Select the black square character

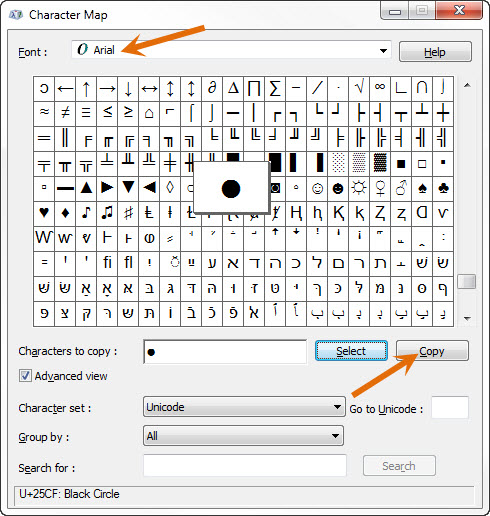[x=401, y=164]
